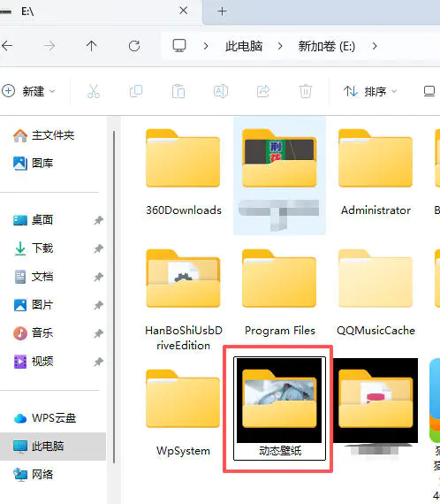The width and height of the screenshot is (440, 504).
Task: Unpin 视频 using its pin icon
Action: click(98, 362)
